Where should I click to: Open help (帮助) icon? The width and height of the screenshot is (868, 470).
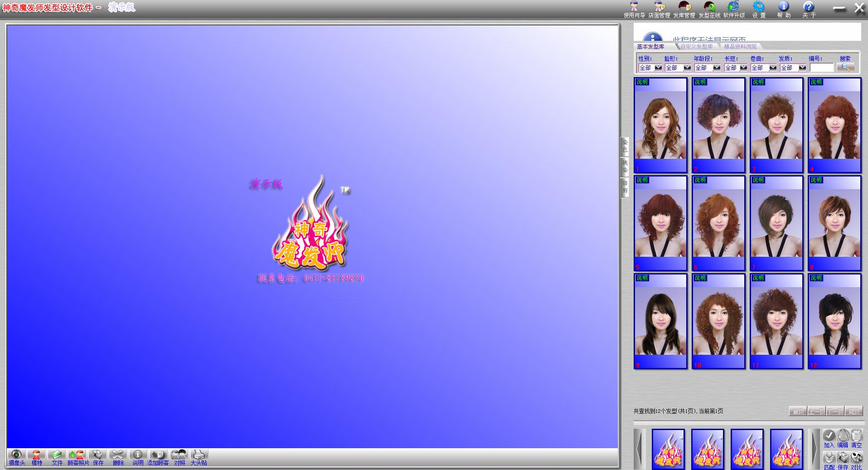click(784, 9)
